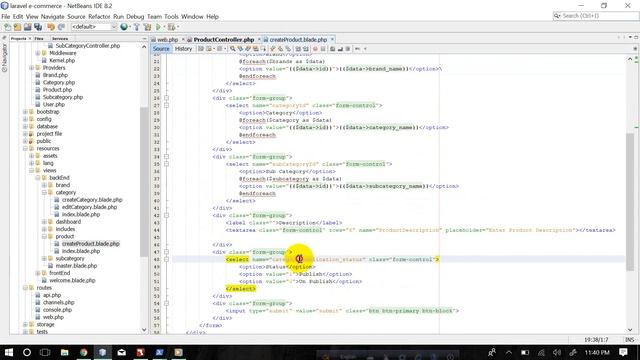
Task: Open File Explorer from the taskbar
Action: click(x=64, y=352)
